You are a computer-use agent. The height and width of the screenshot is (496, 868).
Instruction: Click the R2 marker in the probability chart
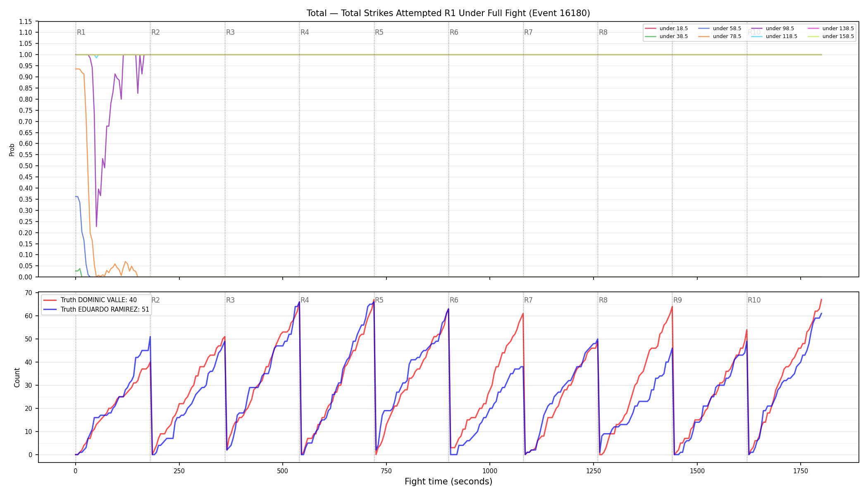pyautogui.click(x=155, y=32)
